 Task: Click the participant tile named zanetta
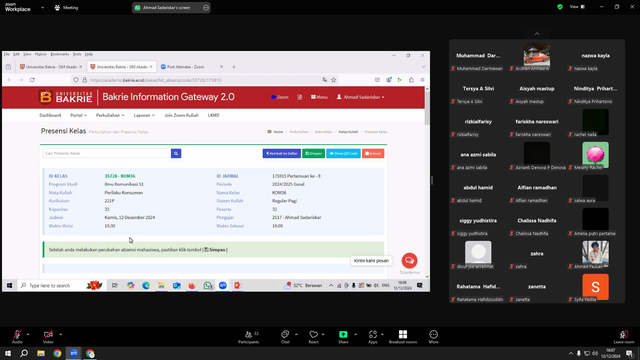click(x=537, y=287)
